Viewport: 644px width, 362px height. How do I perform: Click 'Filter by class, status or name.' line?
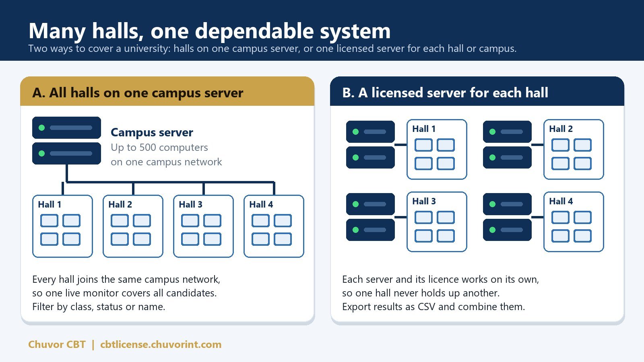pyautogui.click(x=99, y=307)
